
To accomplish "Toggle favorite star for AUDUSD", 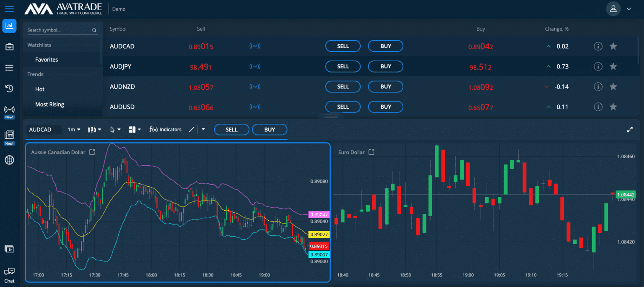I will (613, 107).
